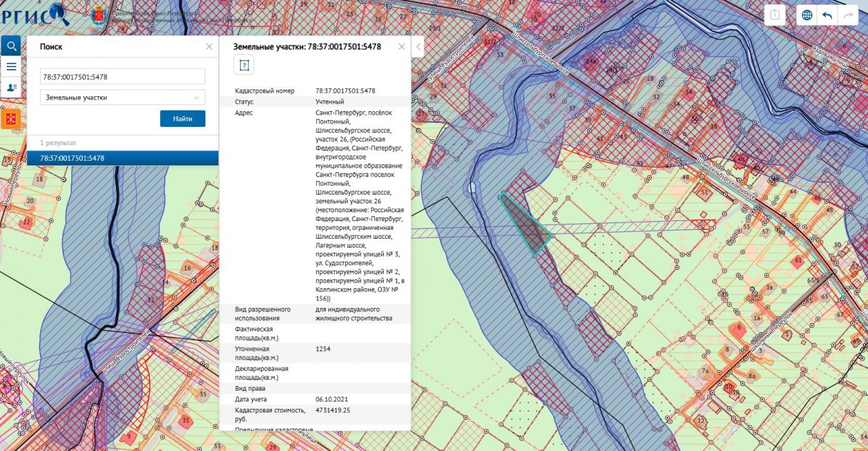Viewport: 868px width, 451px height.
Task: Close the Поиск panel
Action: pos(209,47)
